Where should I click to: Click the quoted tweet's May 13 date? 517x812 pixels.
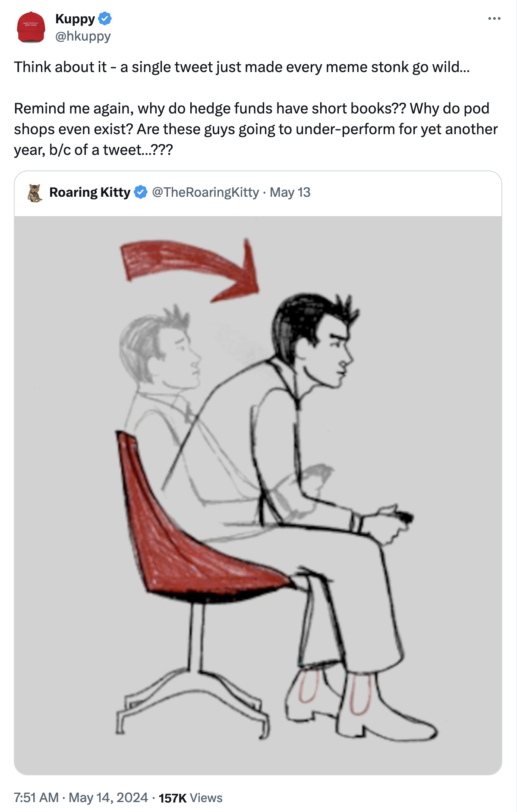click(290, 192)
